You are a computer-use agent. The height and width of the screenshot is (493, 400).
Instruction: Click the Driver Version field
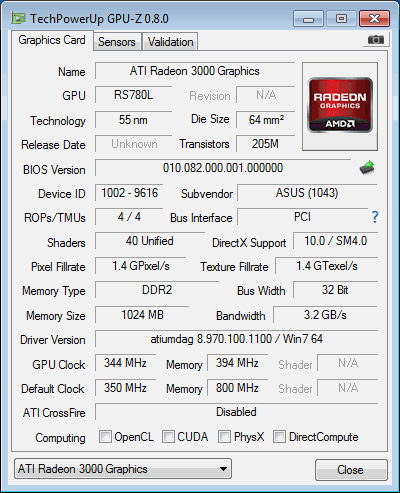236,339
